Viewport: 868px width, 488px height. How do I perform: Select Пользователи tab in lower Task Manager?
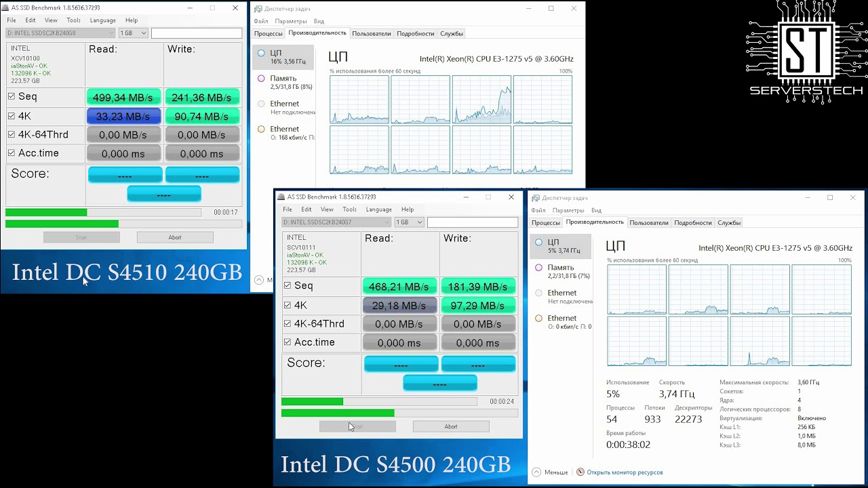click(649, 222)
